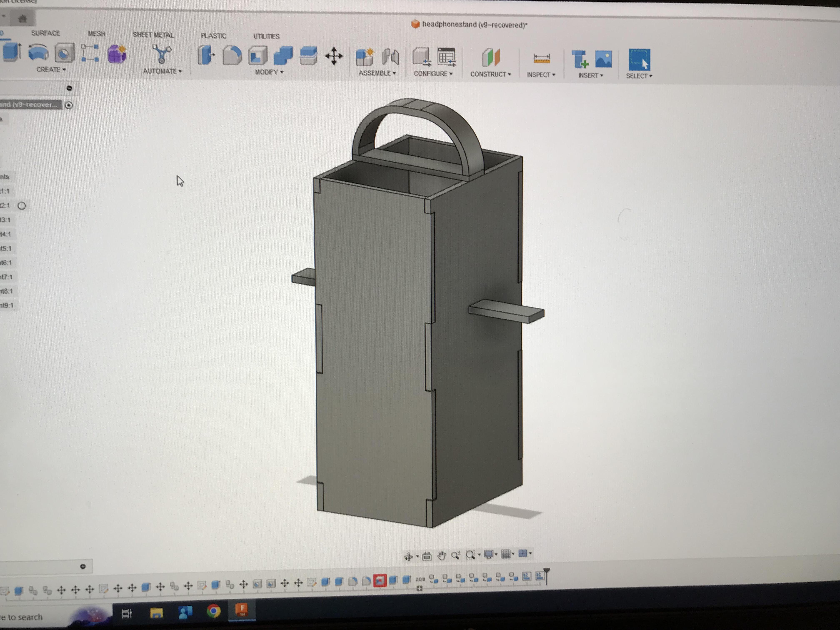Click the Insert Canvas image icon
This screenshot has height=630, width=840.
603,59
